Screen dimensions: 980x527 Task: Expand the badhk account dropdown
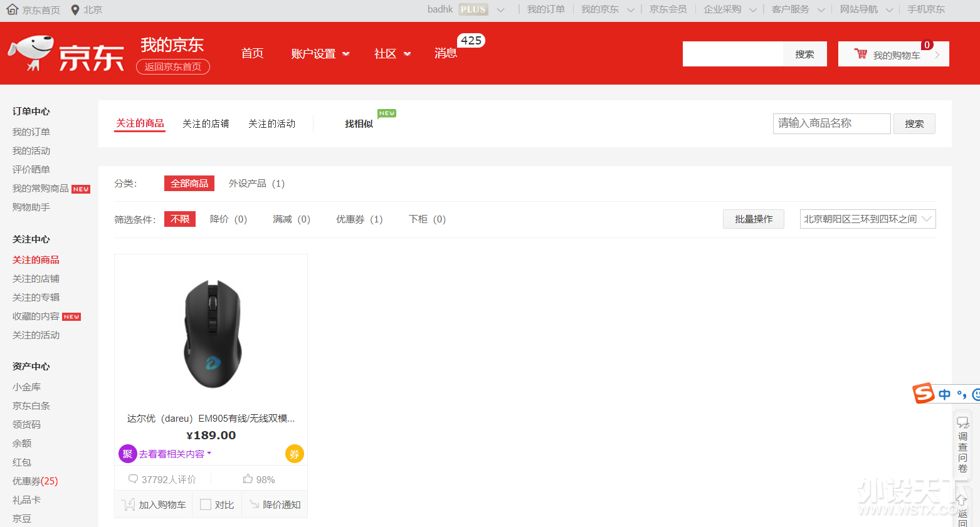pyautogui.click(x=500, y=10)
